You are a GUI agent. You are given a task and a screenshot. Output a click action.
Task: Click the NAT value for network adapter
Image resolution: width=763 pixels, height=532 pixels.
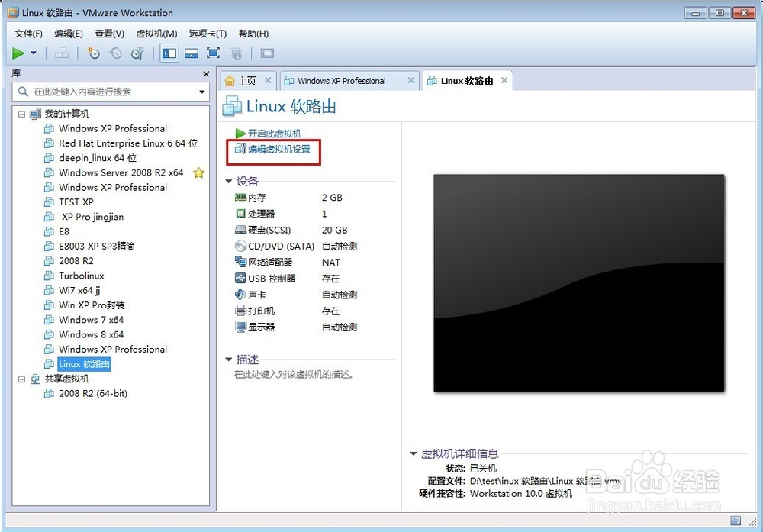coord(331,263)
